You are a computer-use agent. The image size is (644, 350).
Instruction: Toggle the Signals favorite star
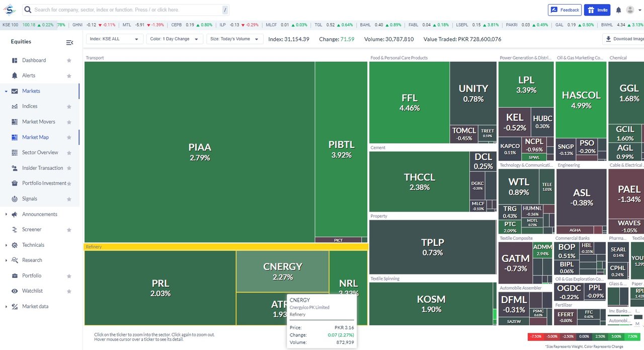coord(69,199)
